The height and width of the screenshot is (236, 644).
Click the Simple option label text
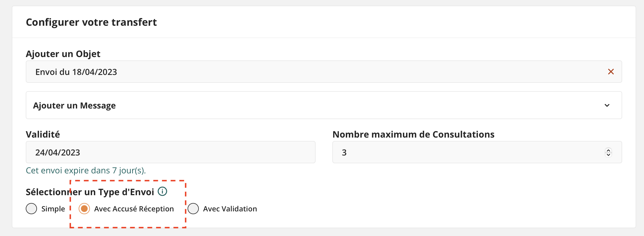coord(53,209)
